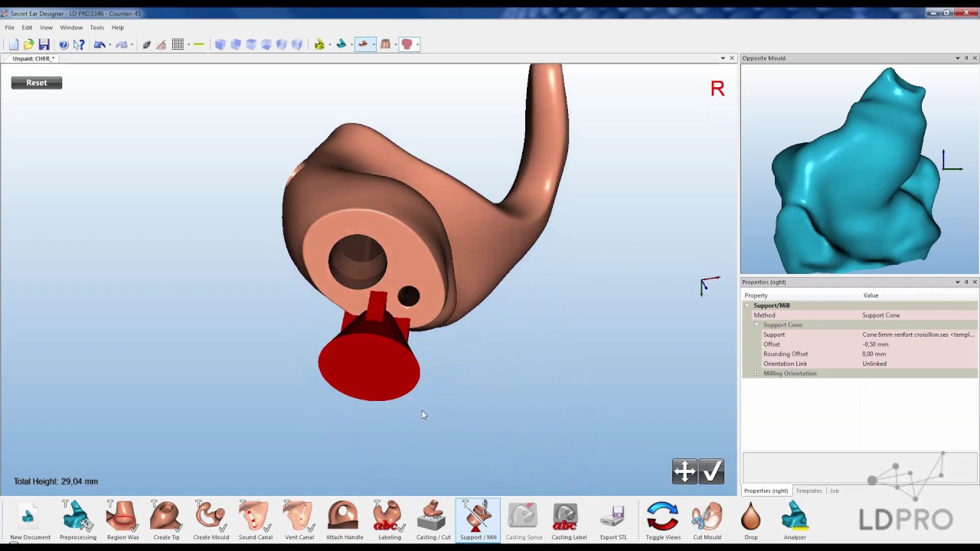Collapse the Support Cone section
This screenshot has width=980, height=551.
[756, 325]
